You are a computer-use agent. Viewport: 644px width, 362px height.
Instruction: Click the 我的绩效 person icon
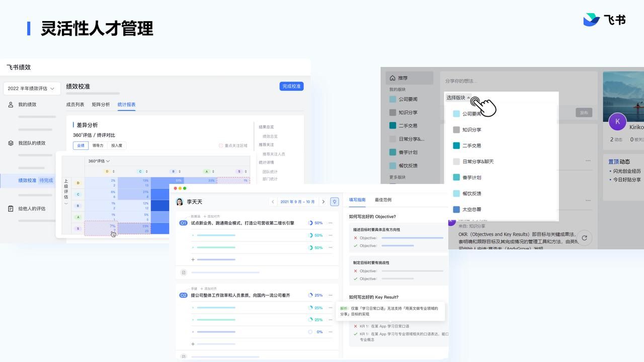click(11, 105)
